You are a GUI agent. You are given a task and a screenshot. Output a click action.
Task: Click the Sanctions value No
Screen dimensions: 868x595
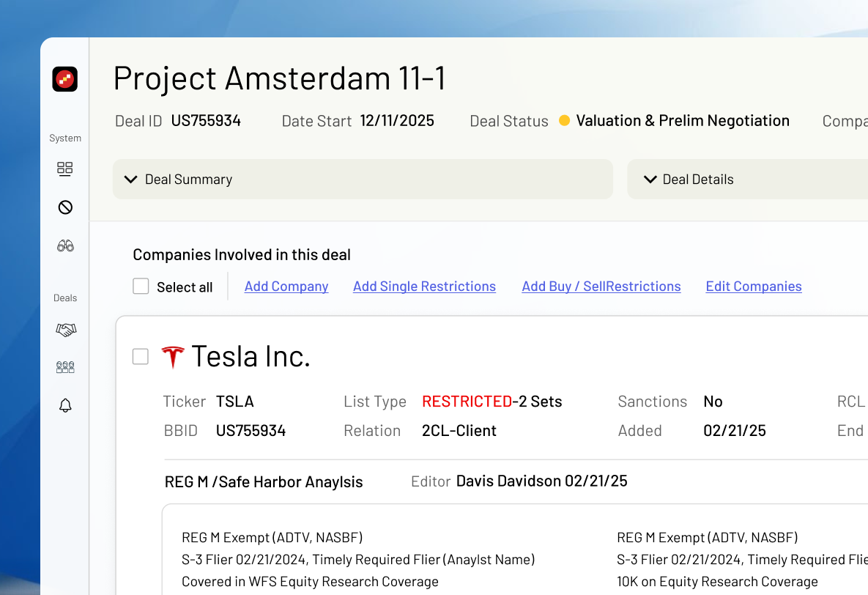click(713, 402)
